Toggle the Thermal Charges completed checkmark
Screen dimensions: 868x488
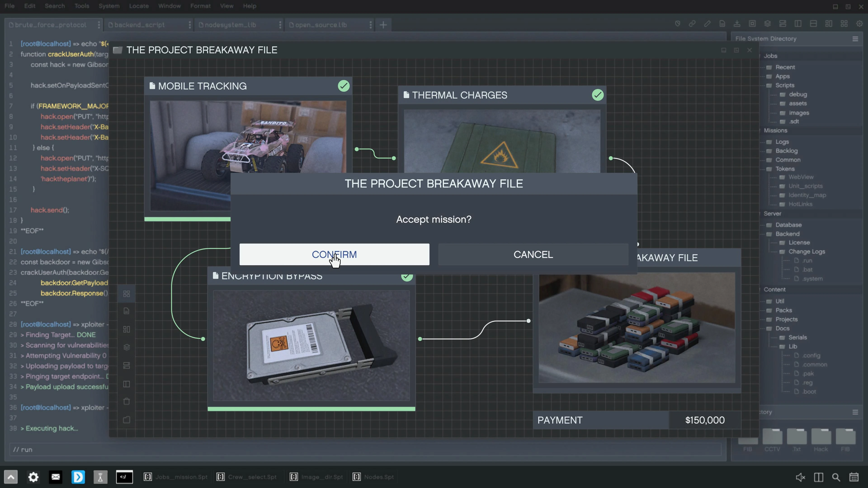click(x=597, y=95)
